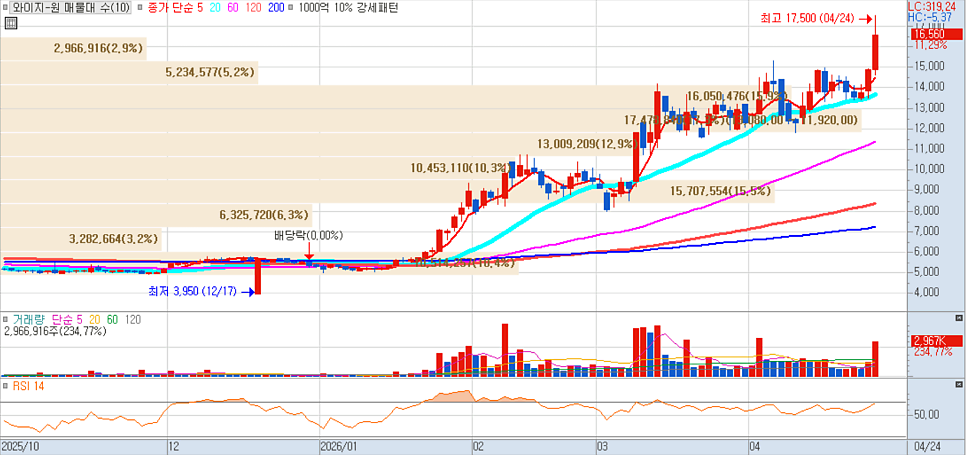Click the corner button on the RSI panel
The image size is (966, 455).
pos(958,384)
